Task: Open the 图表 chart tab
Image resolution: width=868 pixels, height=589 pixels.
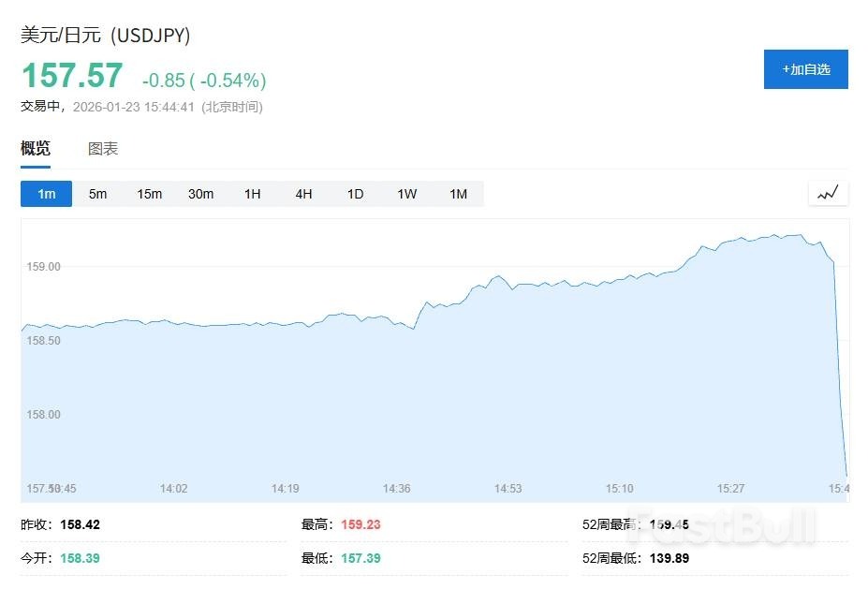Action: (x=103, y=149)
